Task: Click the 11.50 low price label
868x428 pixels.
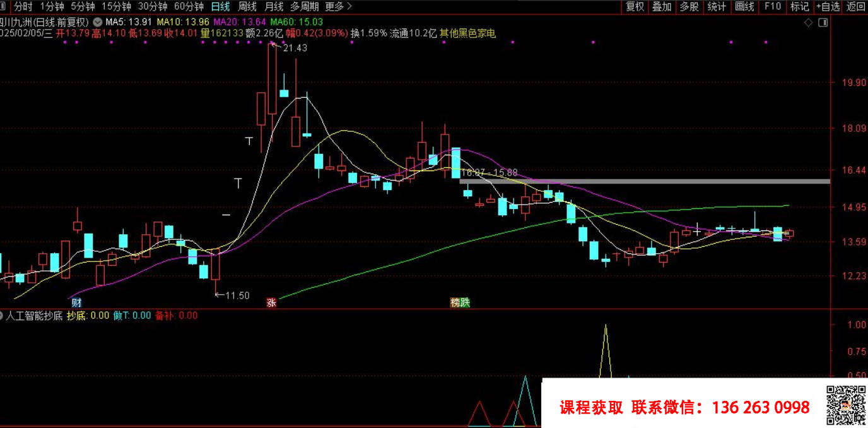Action: point(237,295)
